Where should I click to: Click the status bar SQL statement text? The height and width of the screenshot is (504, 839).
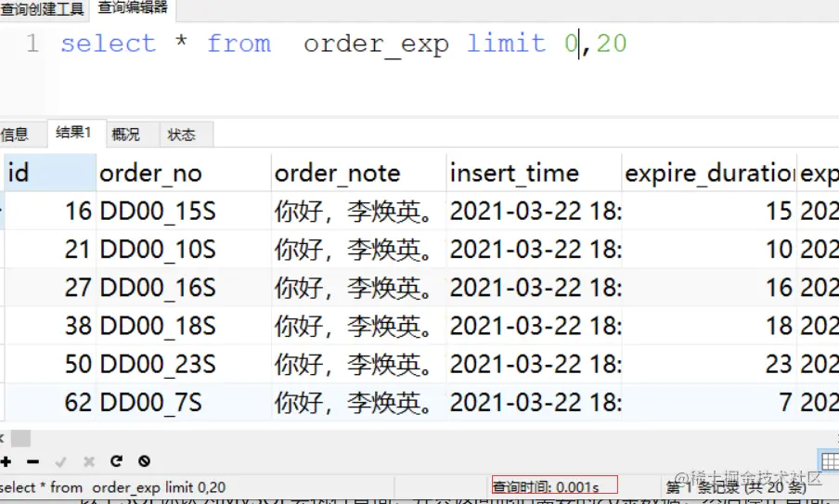coord(113,487)
